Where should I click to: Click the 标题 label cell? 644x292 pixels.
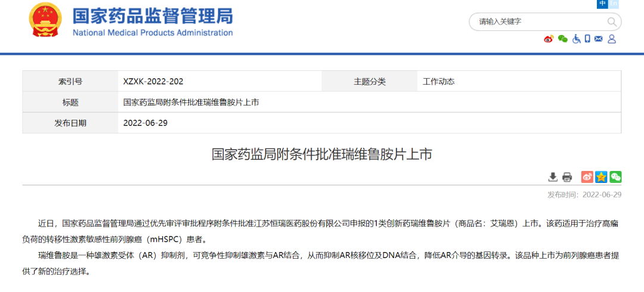tap(70, 102)
